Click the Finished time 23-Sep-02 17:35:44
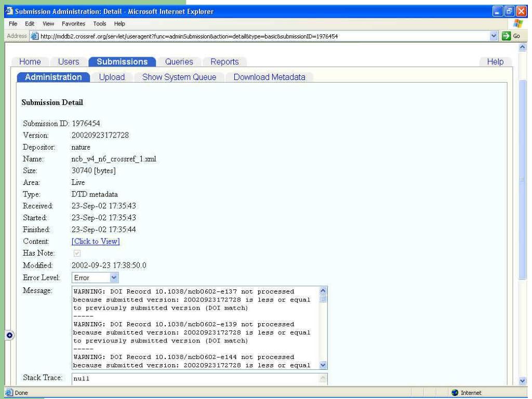Screen dimensions: 532x399 104,230
